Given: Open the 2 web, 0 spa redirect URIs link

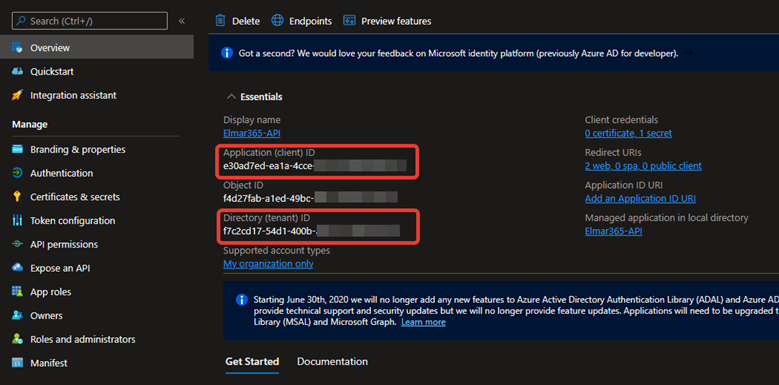Looking at the screenshot, I should (643, 166).
